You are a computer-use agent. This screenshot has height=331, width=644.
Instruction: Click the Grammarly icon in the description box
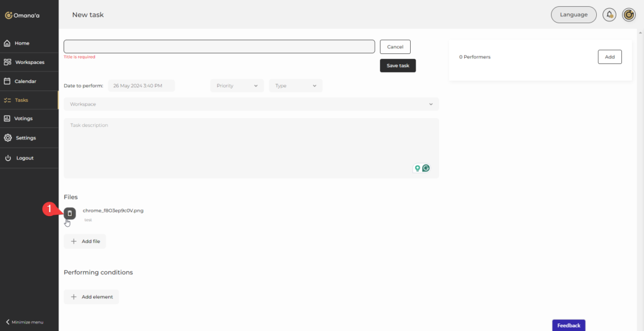426,168
